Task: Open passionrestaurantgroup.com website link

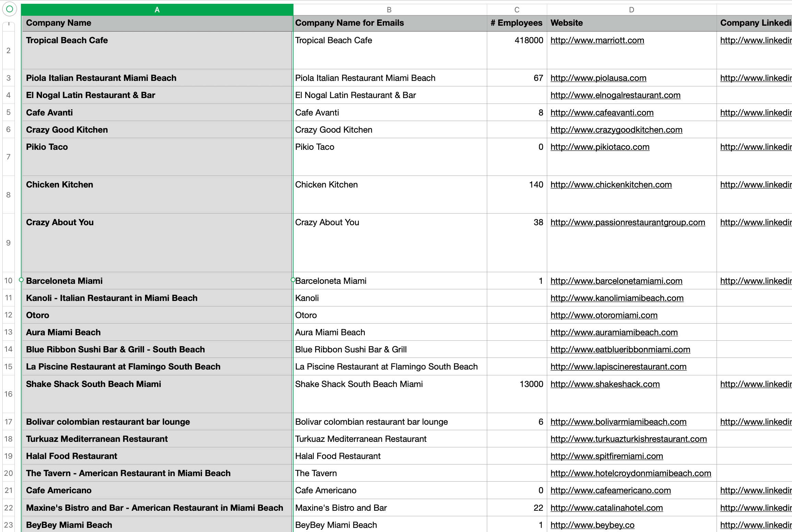Action: pyautogui.click(x=627, y=222)
